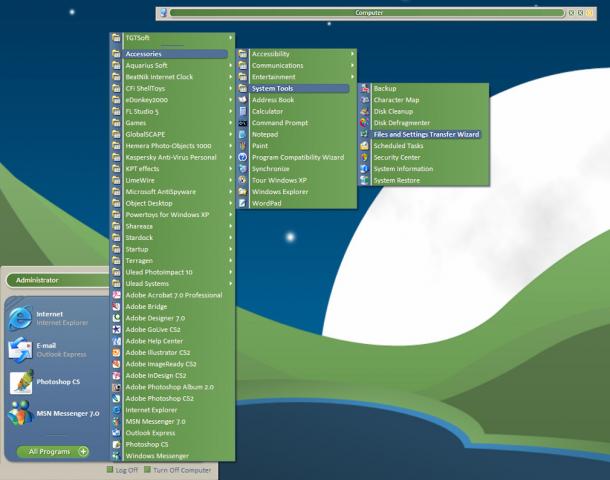Open Adobe Photoshop CS2 entry

click(172, 399)
